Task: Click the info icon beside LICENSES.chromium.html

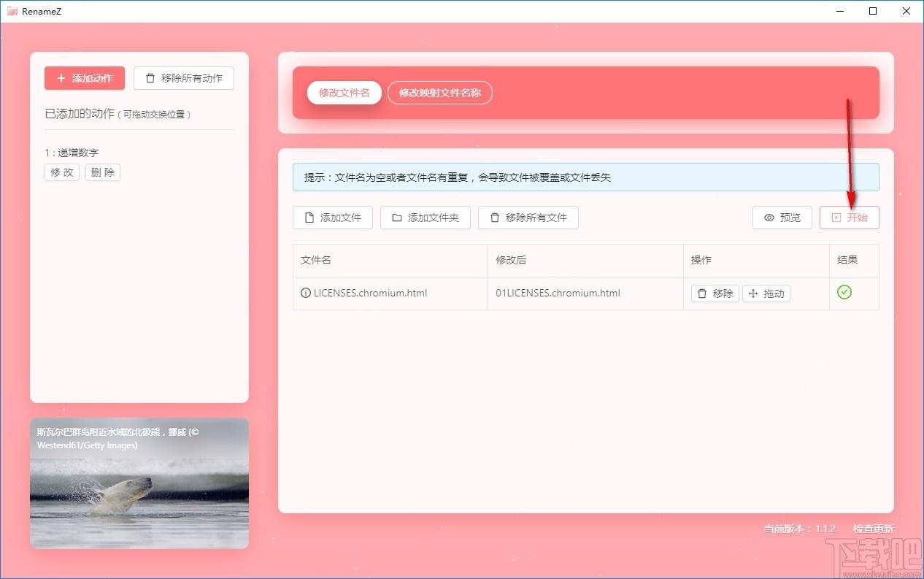Action: click(x=306, y=293)
